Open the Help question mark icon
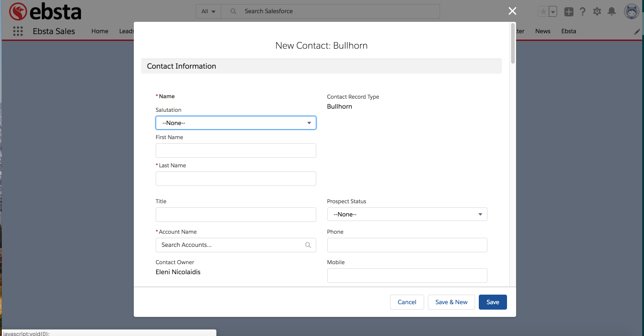 583,12
